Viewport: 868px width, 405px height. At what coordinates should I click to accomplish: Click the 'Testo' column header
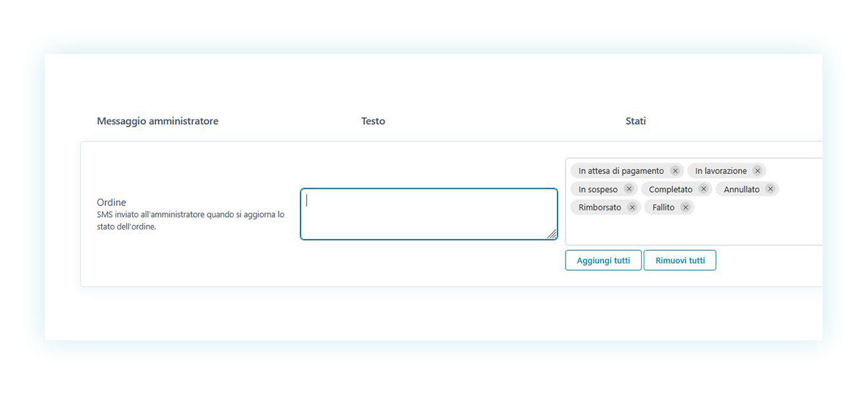pos(373,121)
